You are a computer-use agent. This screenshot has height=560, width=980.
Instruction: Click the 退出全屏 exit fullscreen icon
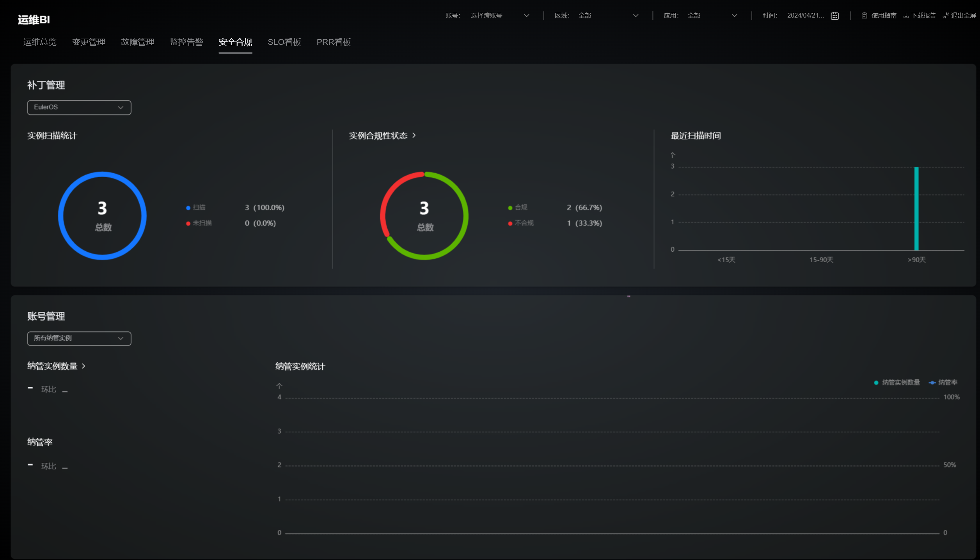click(x=946, y=16)
